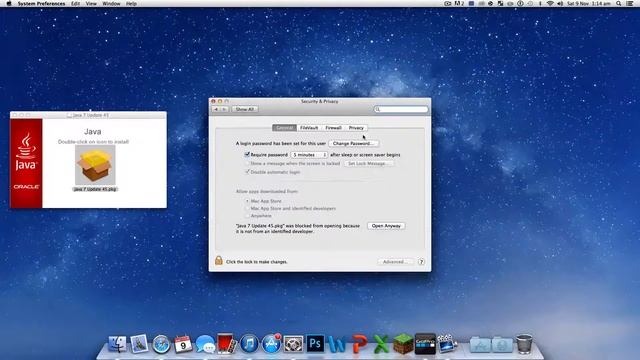
Task: Open Safari compass icon in Dock
Action: (161, 344)
